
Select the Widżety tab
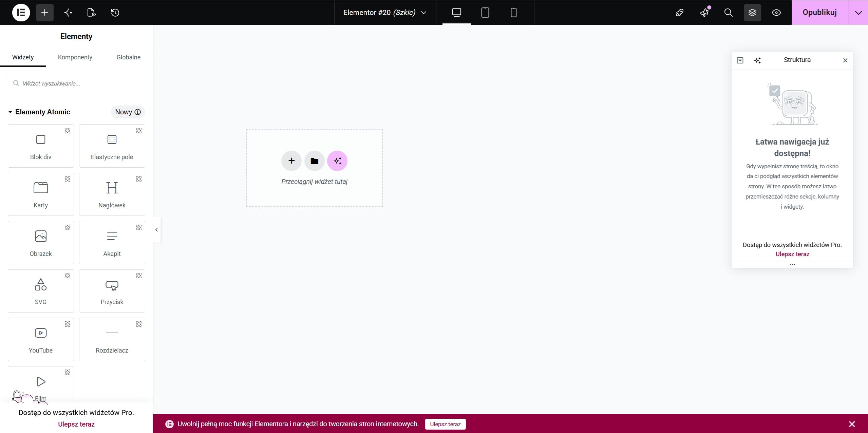23,57
